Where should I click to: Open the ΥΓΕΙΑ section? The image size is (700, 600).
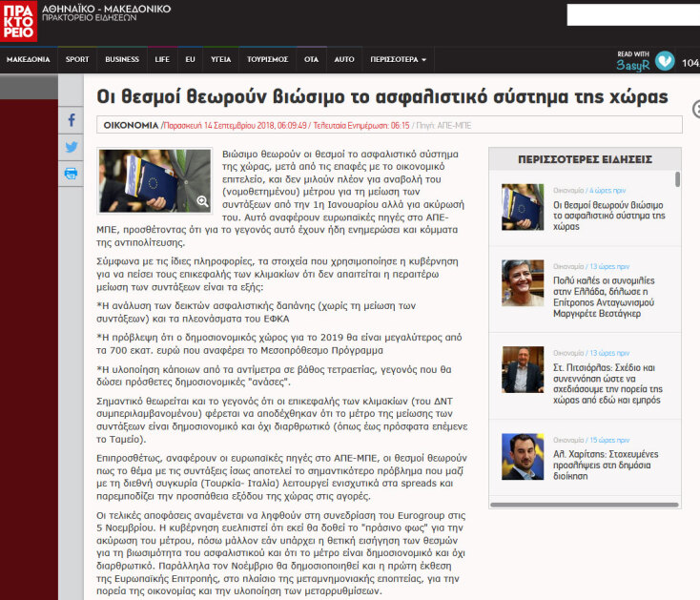click(220, 59)
